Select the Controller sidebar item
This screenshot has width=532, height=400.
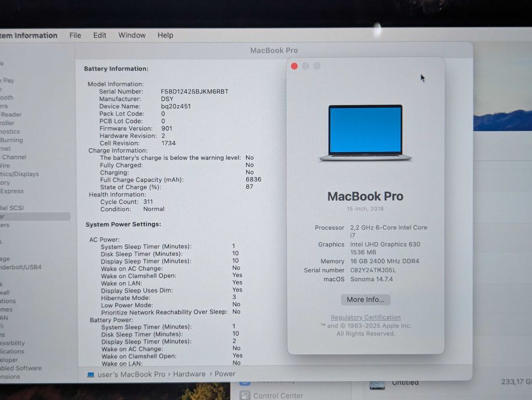[x=7, y=123]
